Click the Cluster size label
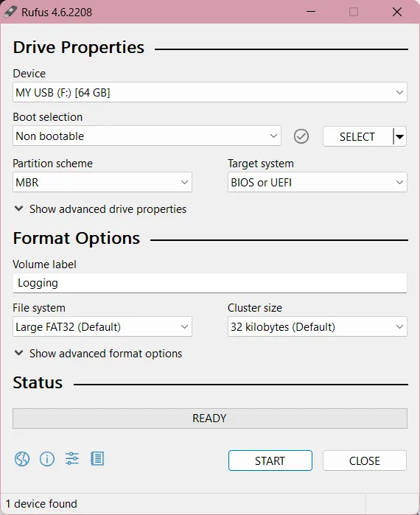 pyautogui.click(x=255, y=308)
